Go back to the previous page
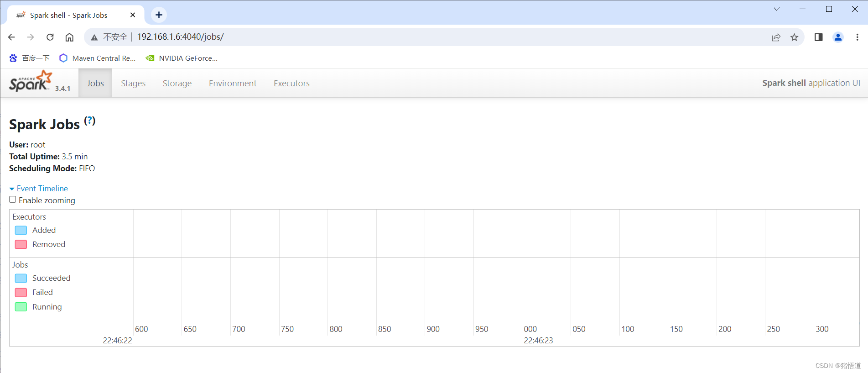Viewport: 868px width, 373px height. click(x=11, y=37)
